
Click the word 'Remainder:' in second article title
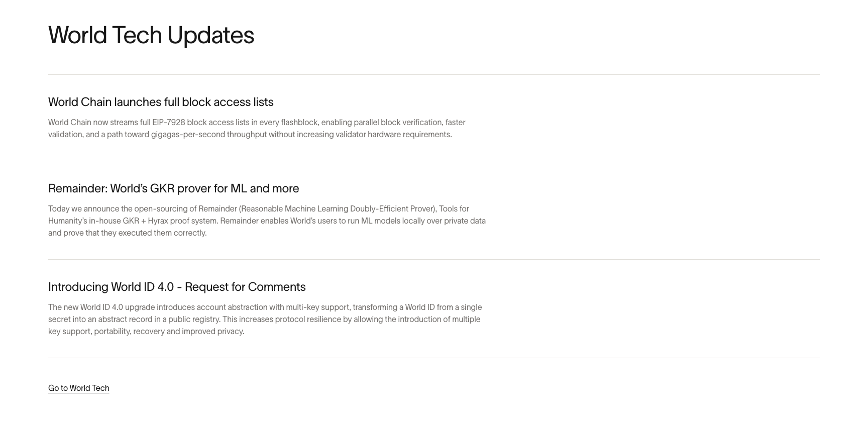[x=78, y=188]
